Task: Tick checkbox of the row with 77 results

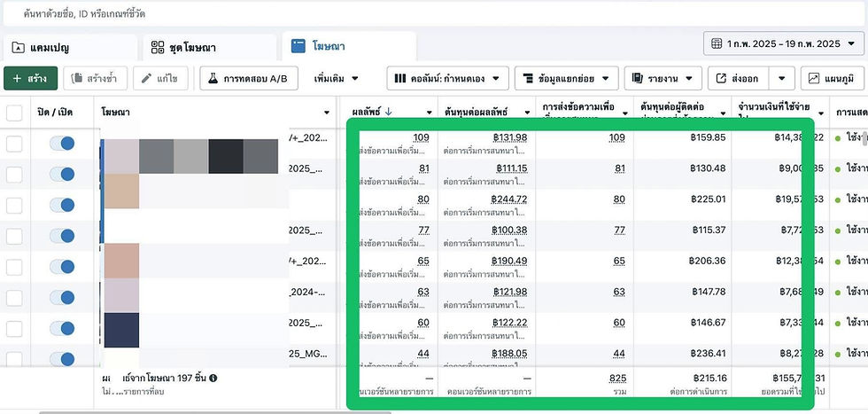Action: (14, 237)
